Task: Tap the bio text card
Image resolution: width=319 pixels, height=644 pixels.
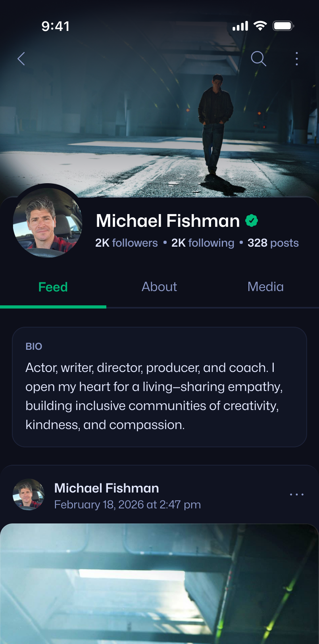Action: [159, 387]
